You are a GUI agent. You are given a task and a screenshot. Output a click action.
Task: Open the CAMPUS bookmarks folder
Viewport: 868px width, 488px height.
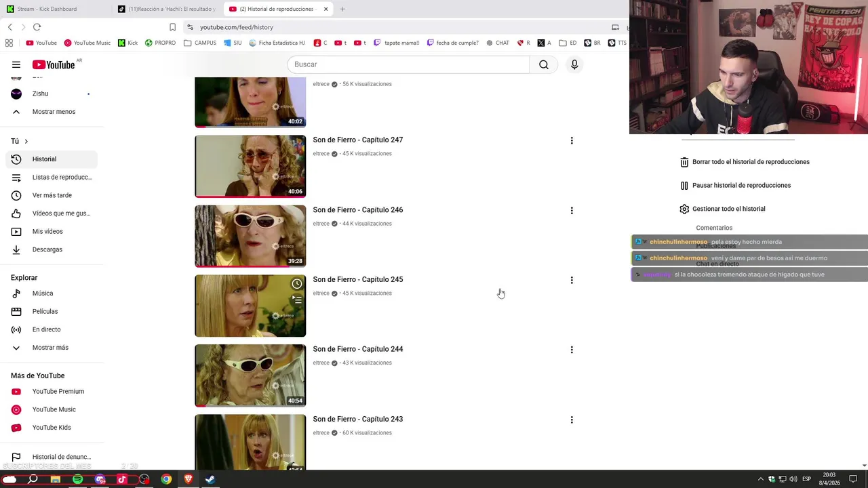coord(200,43)
